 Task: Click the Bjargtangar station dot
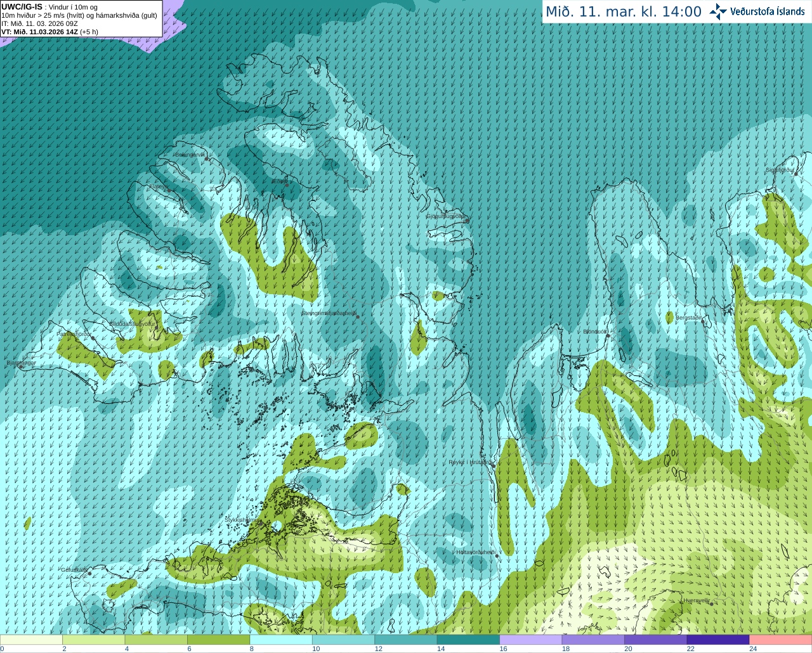point(22,366)
